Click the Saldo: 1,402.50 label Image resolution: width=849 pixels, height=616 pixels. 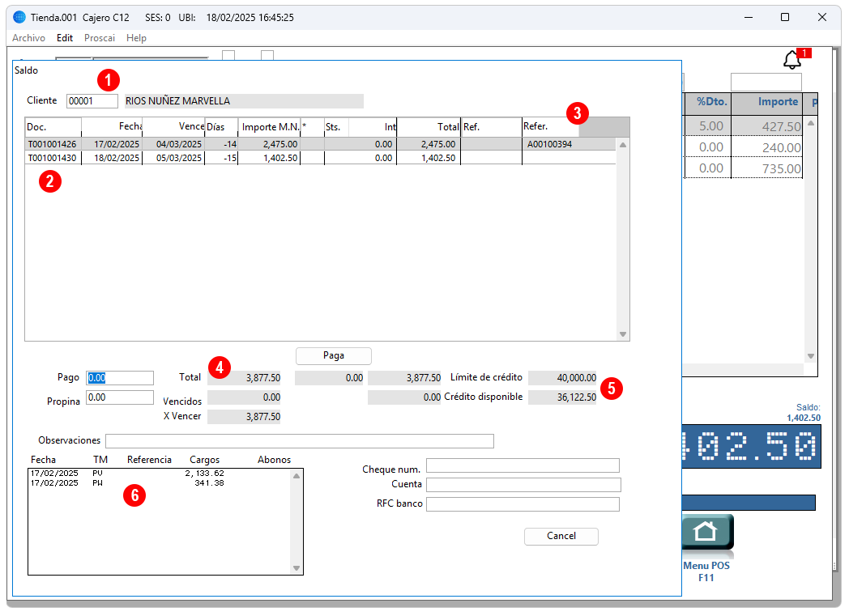click(804, 413)
